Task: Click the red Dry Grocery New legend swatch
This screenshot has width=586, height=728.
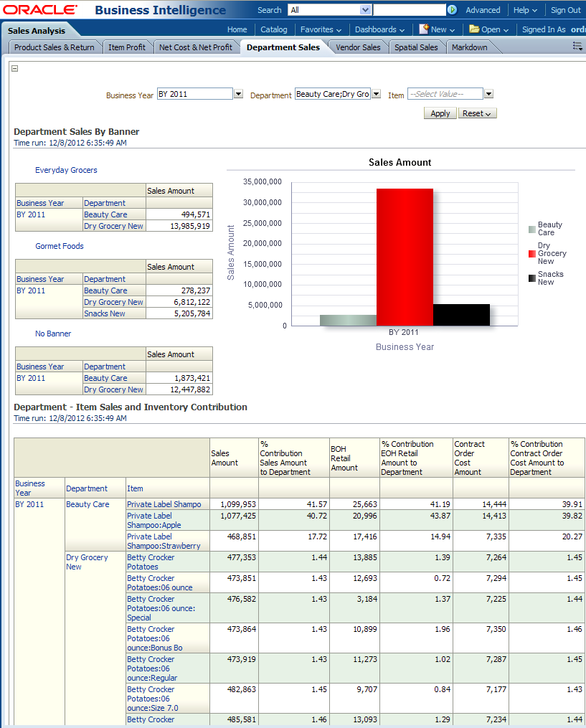Action: [531, 254]
